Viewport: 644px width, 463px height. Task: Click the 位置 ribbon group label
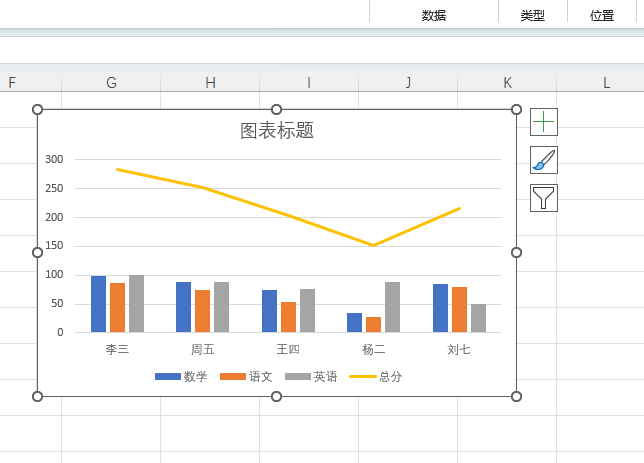point(602,16)
